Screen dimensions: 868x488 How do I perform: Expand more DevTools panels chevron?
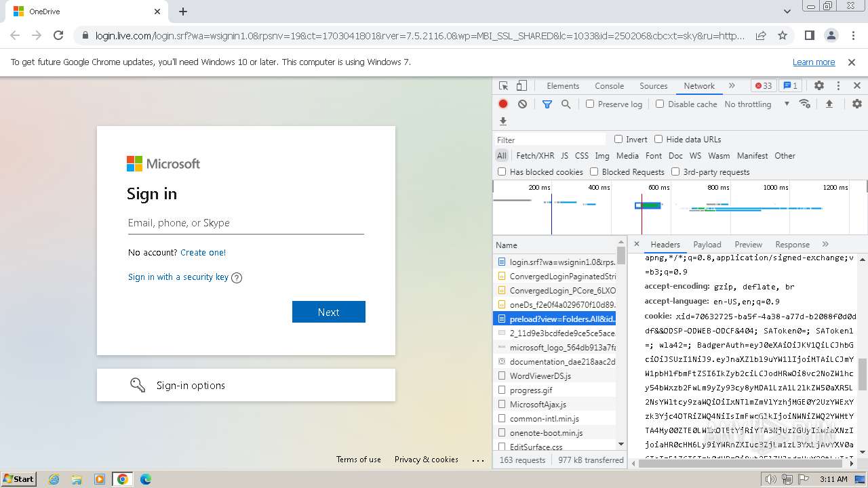pyautogui.click(x=732, y=86)
